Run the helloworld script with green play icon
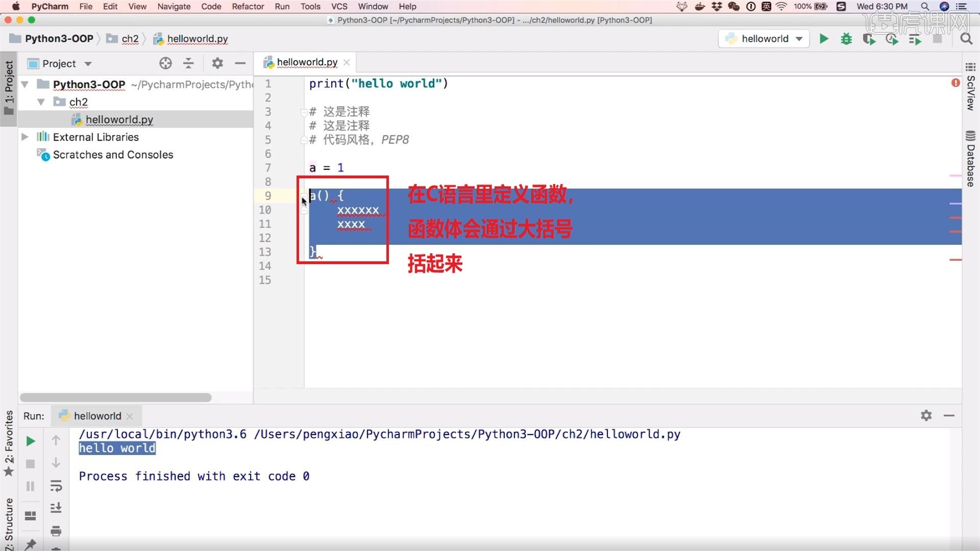The image size is (980, 551). click(824, 39)
